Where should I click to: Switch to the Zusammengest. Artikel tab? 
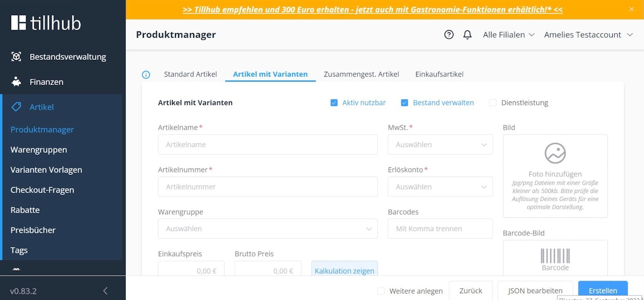click(361, 74)
